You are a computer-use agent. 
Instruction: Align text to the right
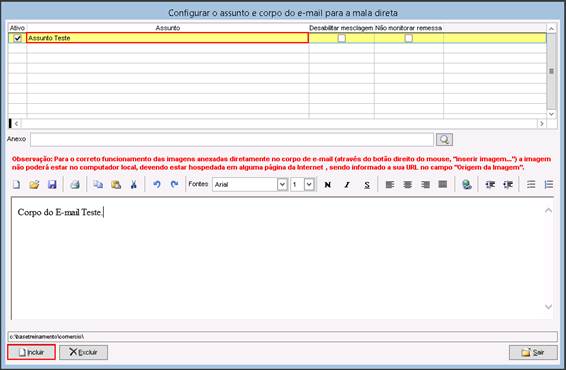pos(425,185)
